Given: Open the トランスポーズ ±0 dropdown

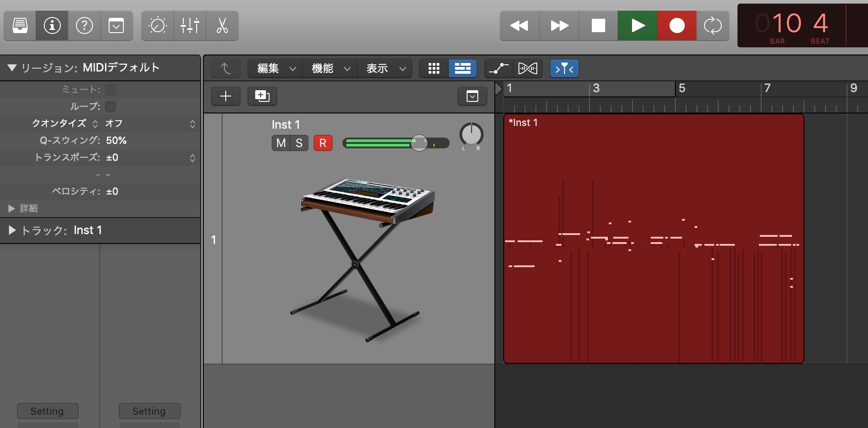Looking at the screenshot, I should (x=150, y=158).
